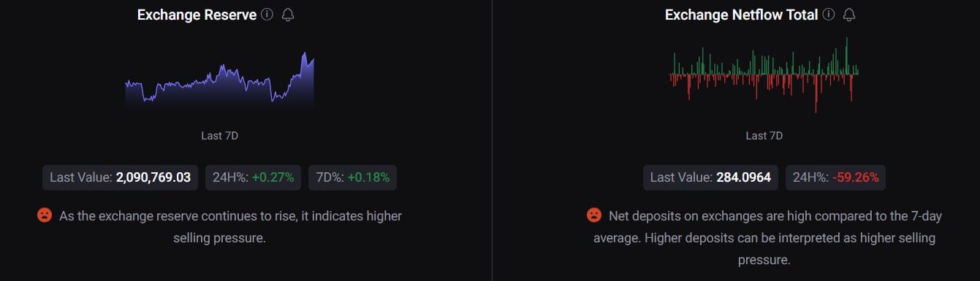Open the Exchange Netflow Total title

pyautogui.click(x=741, y=15)
